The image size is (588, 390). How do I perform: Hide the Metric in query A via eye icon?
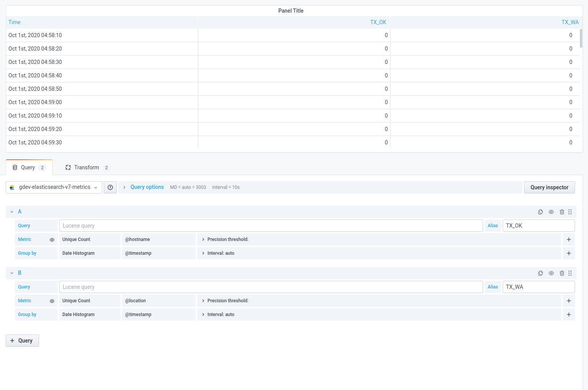(x=52, y=240)
